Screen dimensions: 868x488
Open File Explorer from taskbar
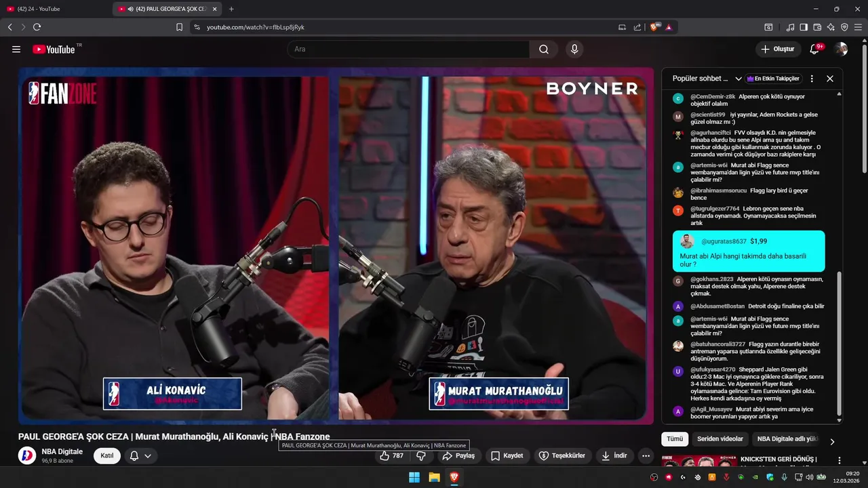click(x=434, y=477)
